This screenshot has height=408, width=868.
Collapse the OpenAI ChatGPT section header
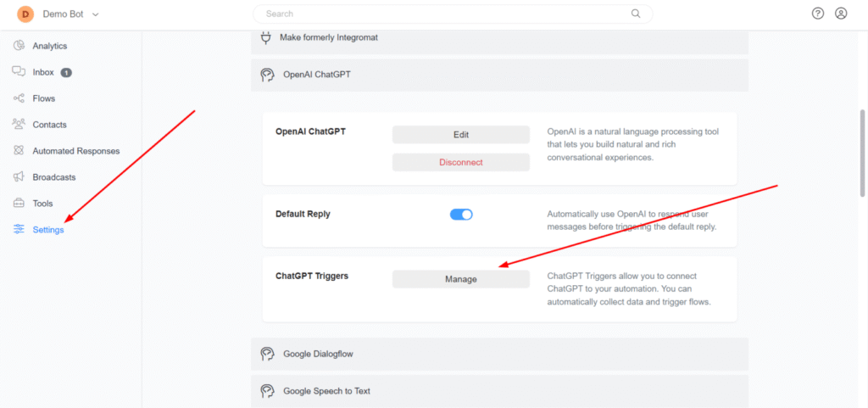click(499, 75)
